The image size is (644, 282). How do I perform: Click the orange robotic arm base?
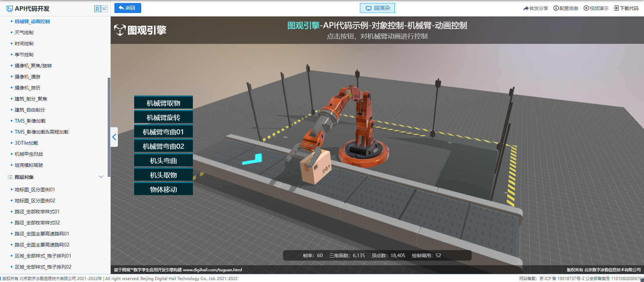coord(364,153)
